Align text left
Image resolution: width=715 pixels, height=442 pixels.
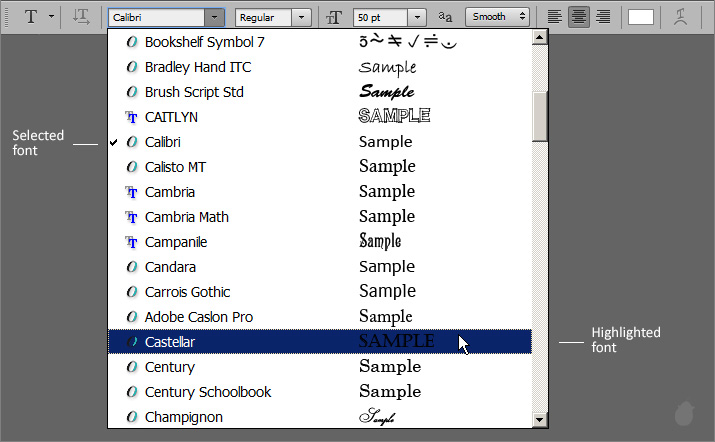555,17
